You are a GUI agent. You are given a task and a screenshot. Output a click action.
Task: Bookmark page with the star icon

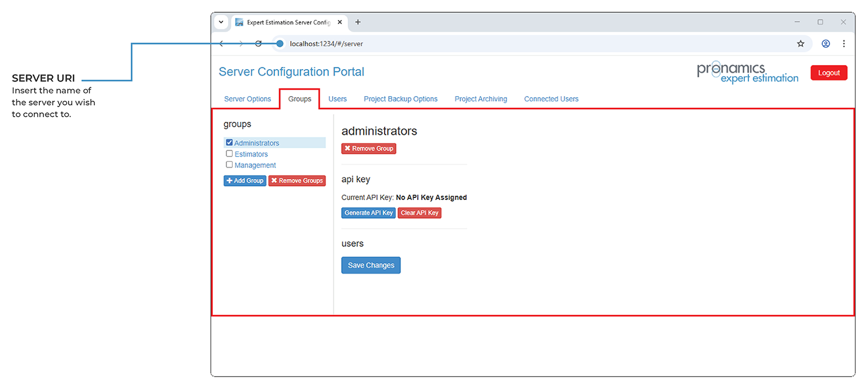(x=801, y=44)
